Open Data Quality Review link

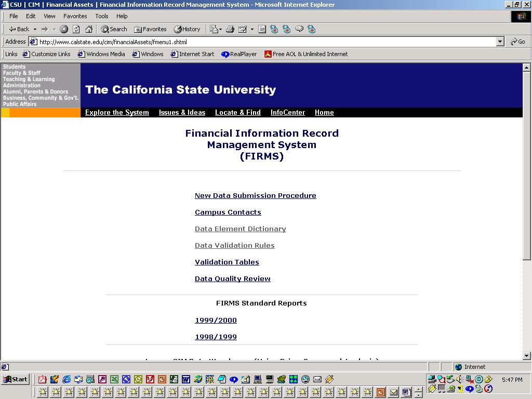pos(233,279)
